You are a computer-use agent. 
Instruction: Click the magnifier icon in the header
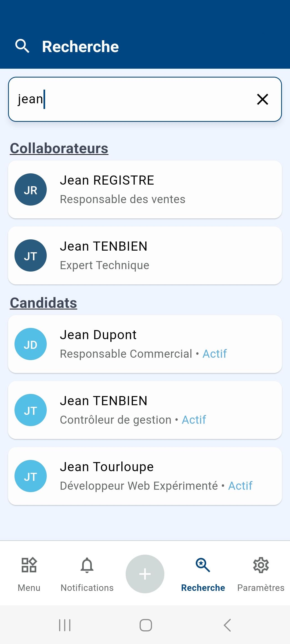pos(22,46)
